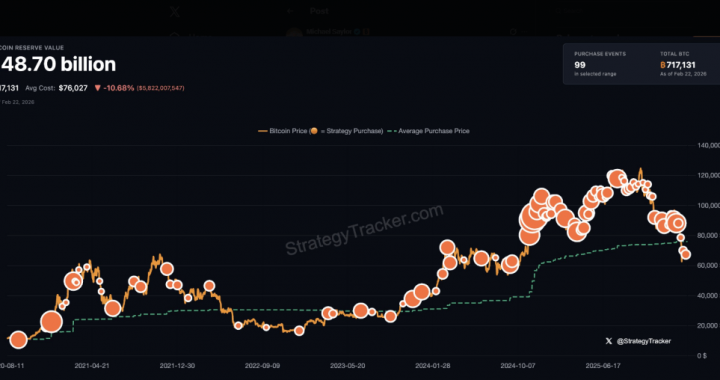Click the X logo beside @StrategyTracker

pyautogui.click(x=608, y=341)
